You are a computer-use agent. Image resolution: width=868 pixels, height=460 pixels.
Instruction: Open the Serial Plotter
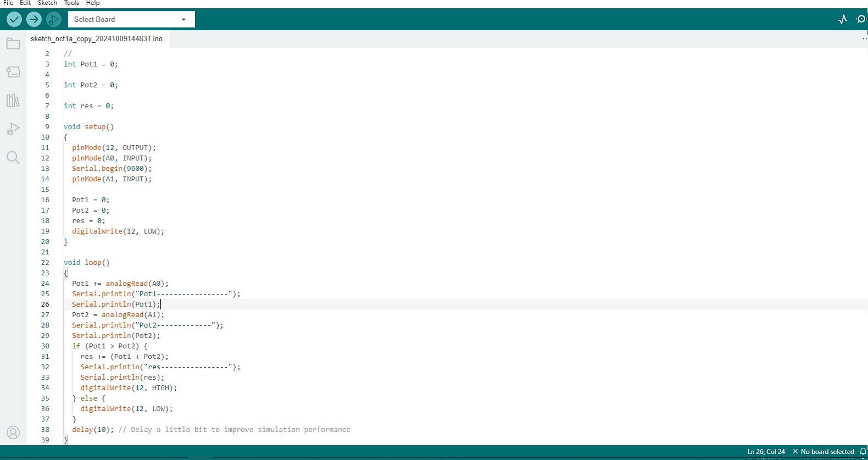coord(843,19)
